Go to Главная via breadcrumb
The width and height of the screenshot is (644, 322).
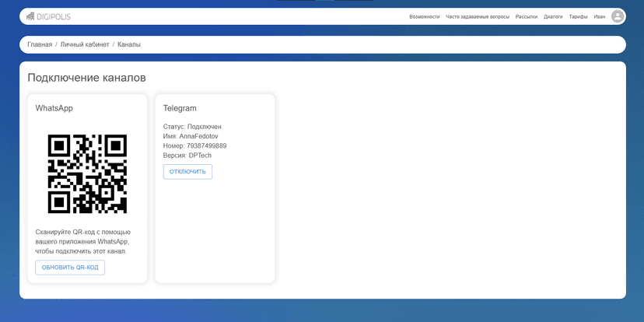click(40, 44)
